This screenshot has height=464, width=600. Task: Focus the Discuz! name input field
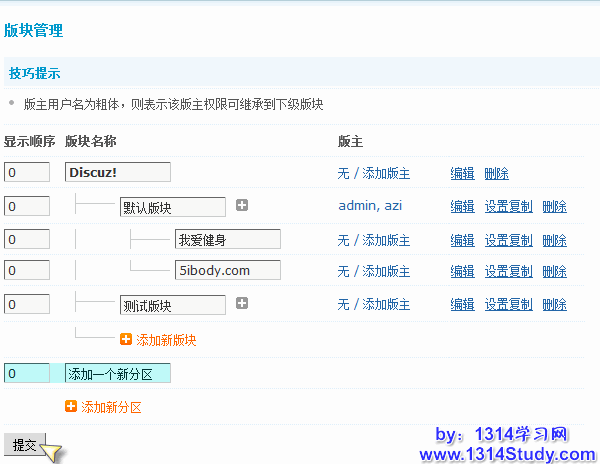click(x=118, y=172)
